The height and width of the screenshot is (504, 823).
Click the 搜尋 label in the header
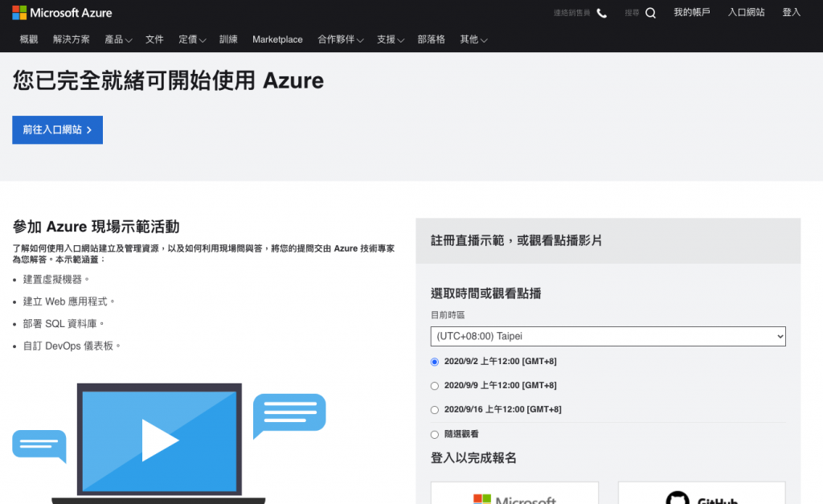tap(632, 13)
